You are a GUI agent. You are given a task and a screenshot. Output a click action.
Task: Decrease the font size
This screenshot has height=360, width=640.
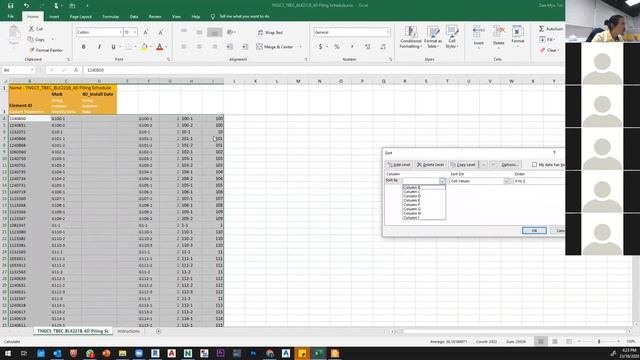[x=160, y=32]
